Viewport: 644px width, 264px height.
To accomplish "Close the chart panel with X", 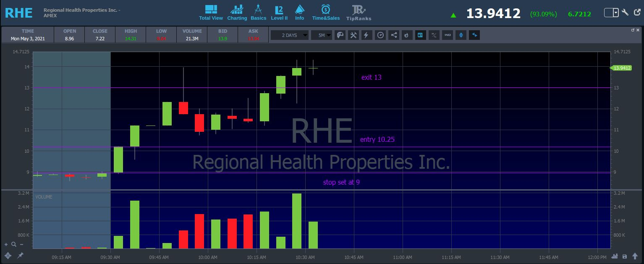I will (x=638, y=30).
